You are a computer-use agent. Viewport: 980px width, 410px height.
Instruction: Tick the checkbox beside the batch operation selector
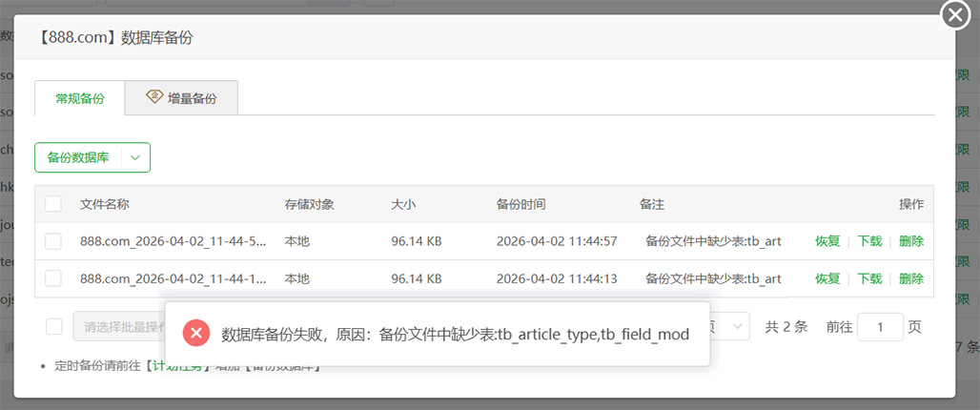(x=53, y=326)
